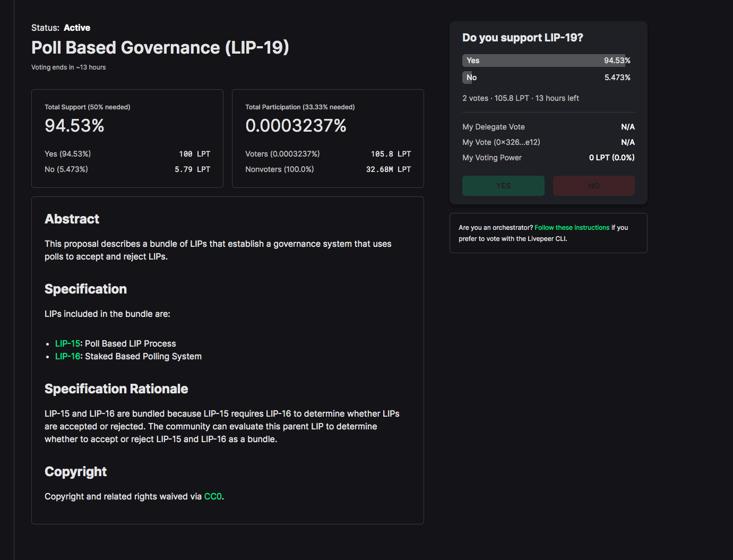Click the '5.79 LPT' value
This screenshot has width=733, height=560.
(192, 169)
